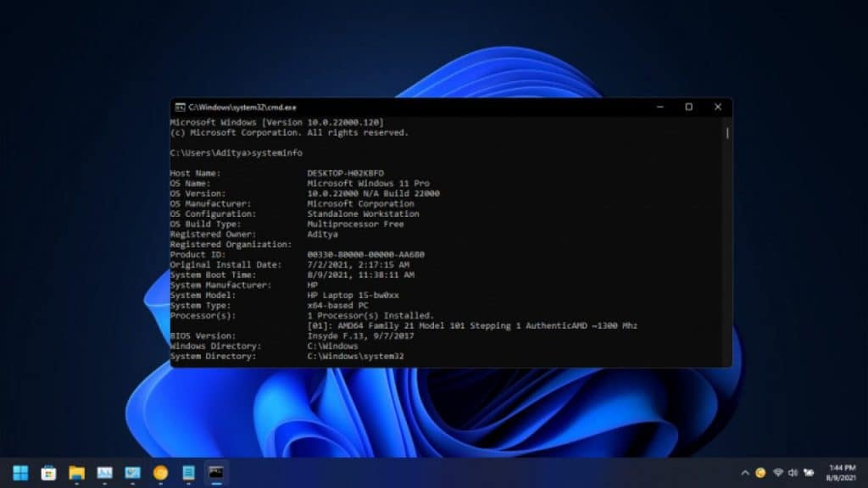Open the cmd.exe system menu icon
868x488 pixels.
click(x=180, y=107)
